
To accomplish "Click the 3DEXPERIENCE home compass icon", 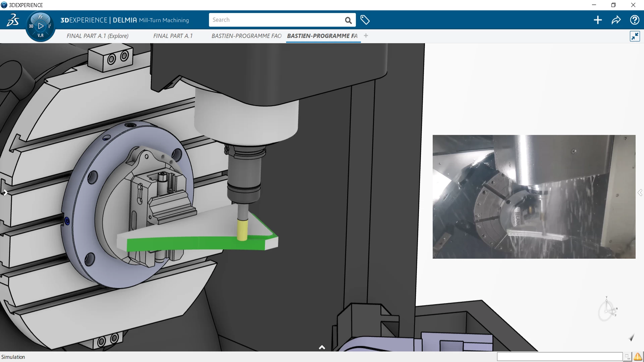I will click(x=41, y=25).
